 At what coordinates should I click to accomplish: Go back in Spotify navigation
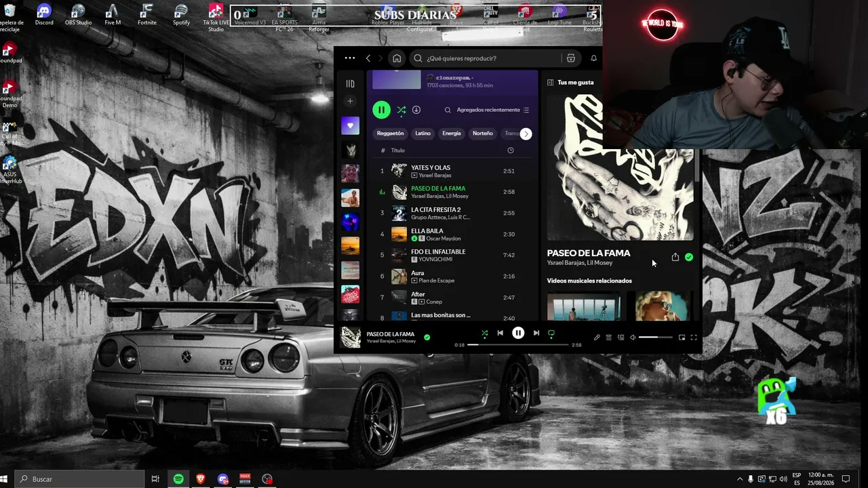point(368,58)
